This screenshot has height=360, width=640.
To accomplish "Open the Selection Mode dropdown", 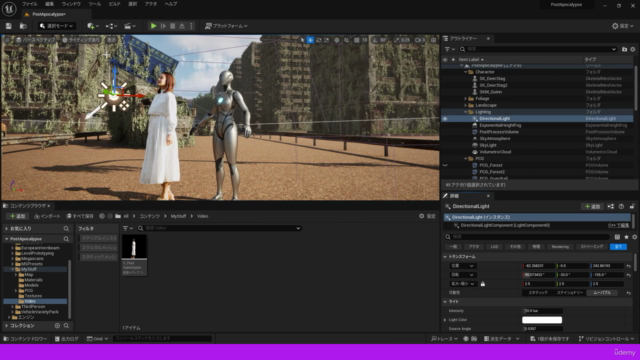I will tap(57, 26).
